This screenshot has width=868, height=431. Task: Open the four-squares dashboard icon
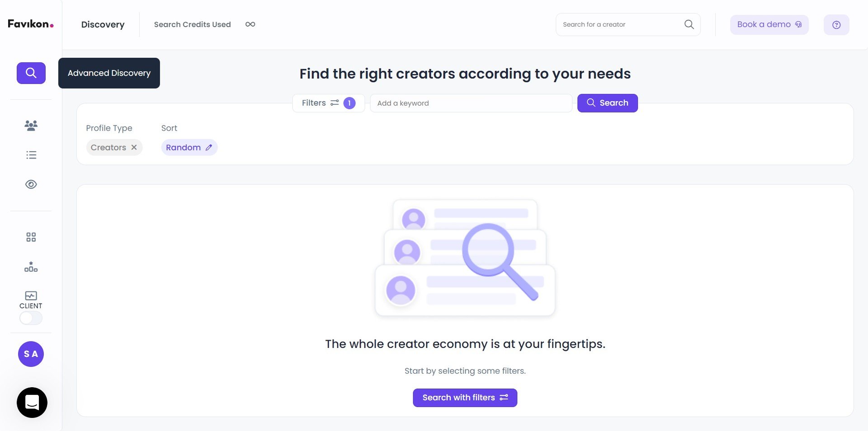pyautogui.click(x=31, y=237)
